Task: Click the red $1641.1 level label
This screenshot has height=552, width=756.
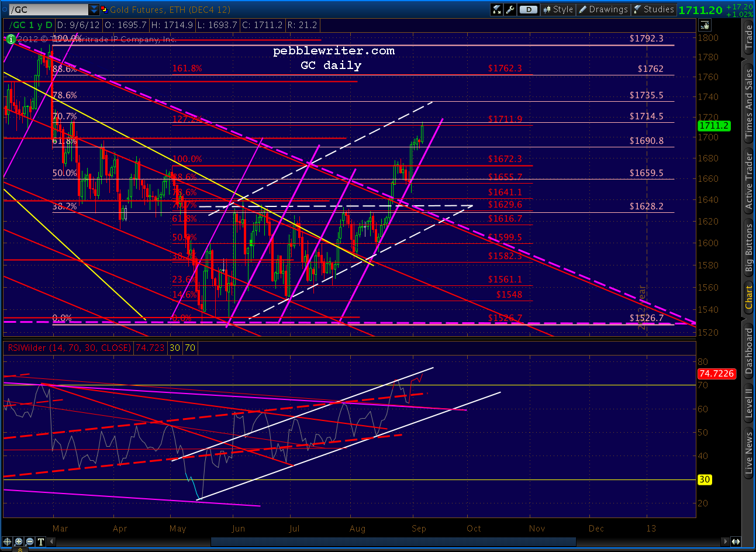Action: [x=505, y=192]
